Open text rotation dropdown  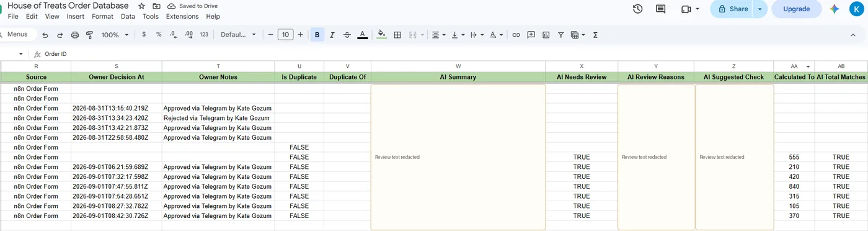(496, 35)
